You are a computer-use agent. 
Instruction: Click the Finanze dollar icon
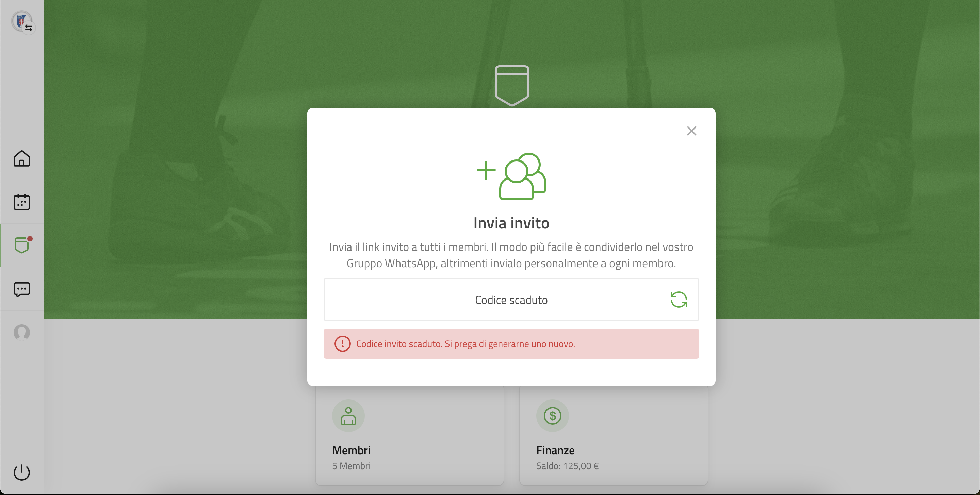click(x=552, y=415)
